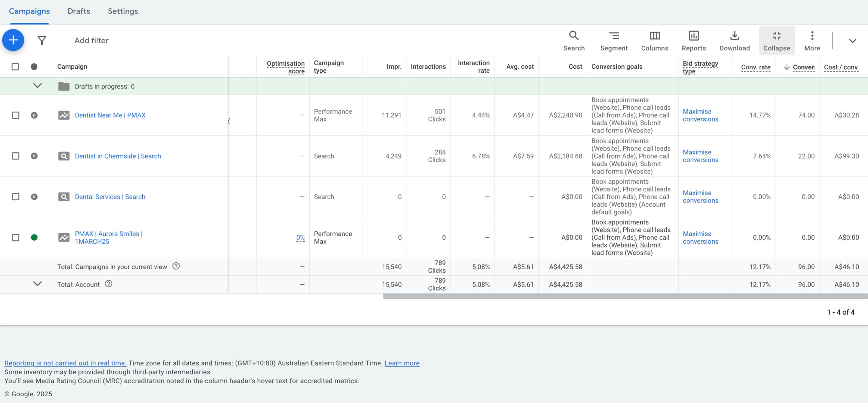The width and height of the screenshot is (868, 403).
Task: Expand the Total: Account row chevron
Action: coord(37,284)
